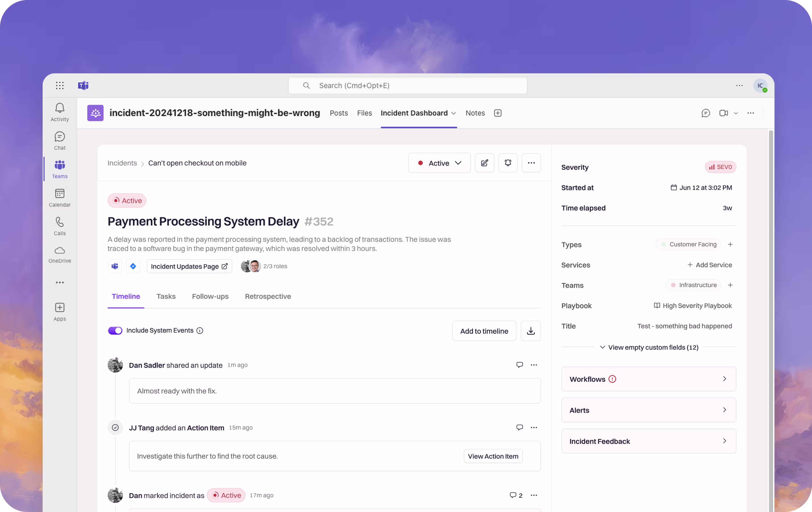812x512 pixels.
Task: Click the Add to timeline button
Action: point(484,331)
